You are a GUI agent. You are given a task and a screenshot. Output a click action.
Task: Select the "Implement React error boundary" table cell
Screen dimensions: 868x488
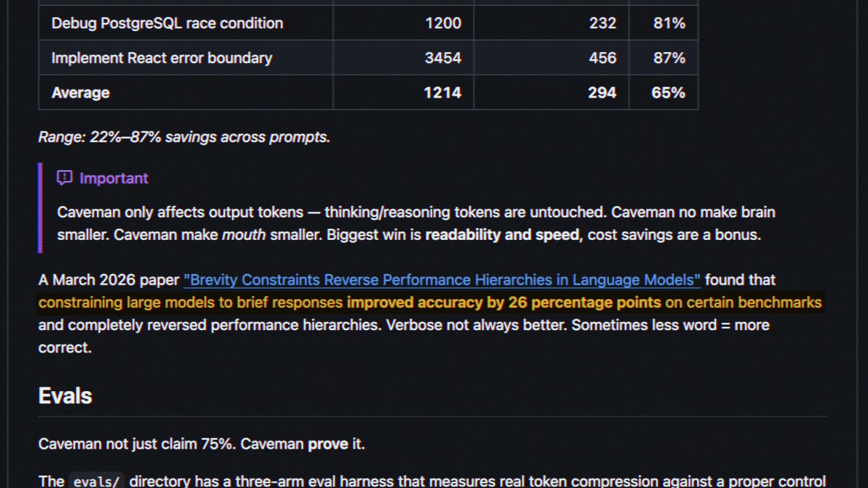pyautogui.click(x=161, y=58)
